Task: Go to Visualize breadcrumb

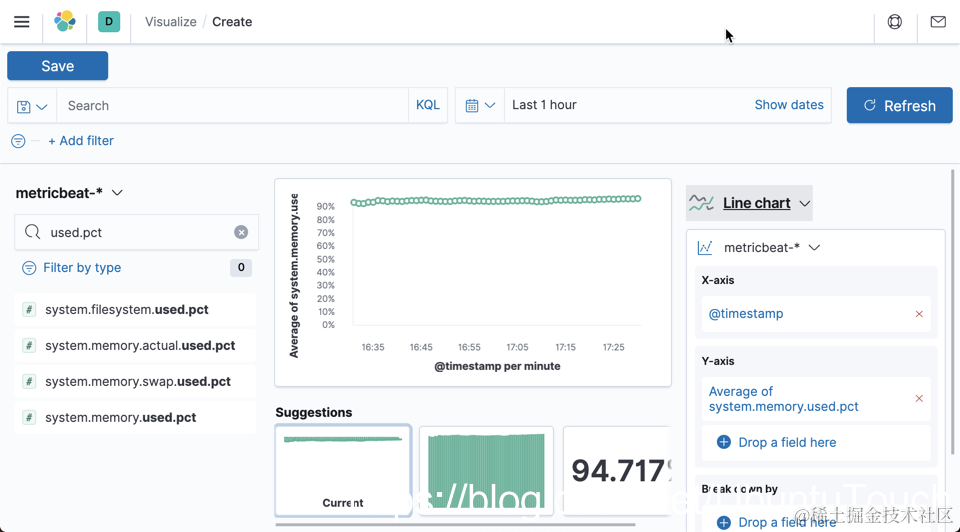Action: tap(171, 21)
